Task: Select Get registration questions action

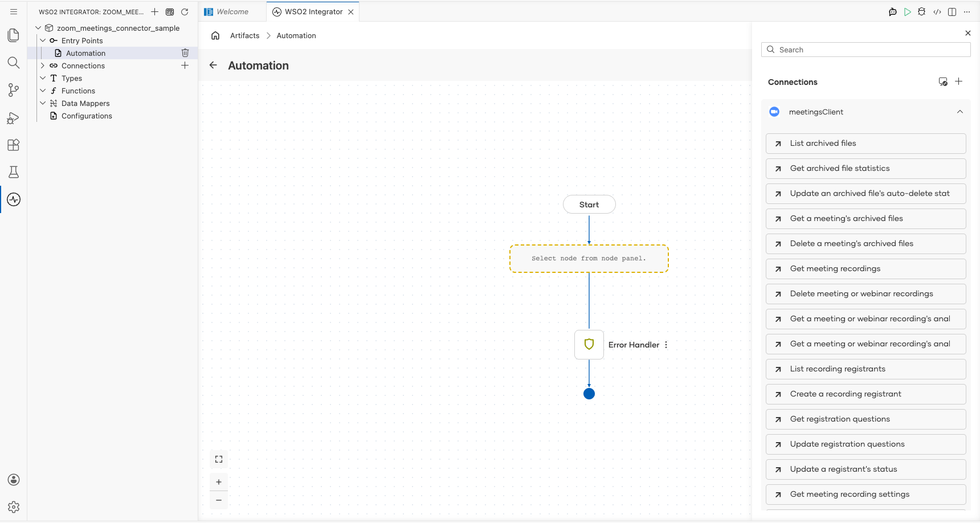Action: coord(865,419)
